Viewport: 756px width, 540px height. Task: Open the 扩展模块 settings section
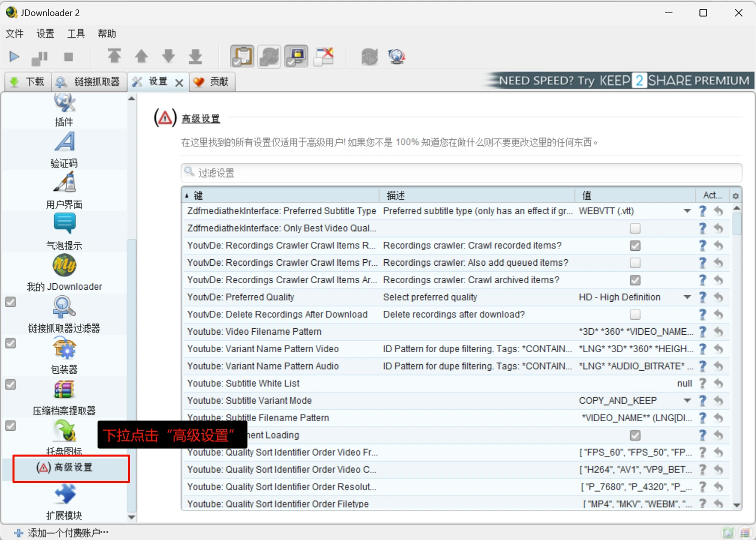point(64,503)
